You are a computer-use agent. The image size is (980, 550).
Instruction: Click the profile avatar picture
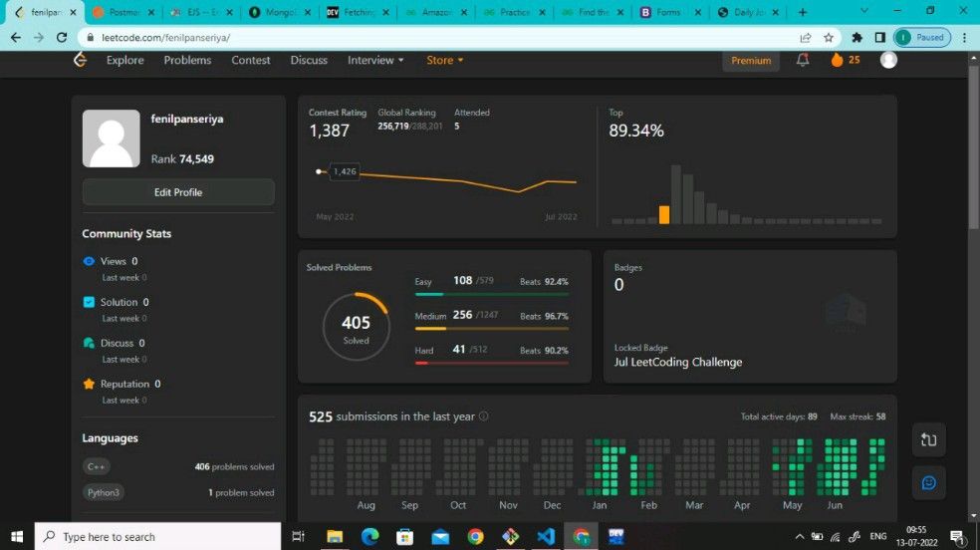[x=112, y=138]
